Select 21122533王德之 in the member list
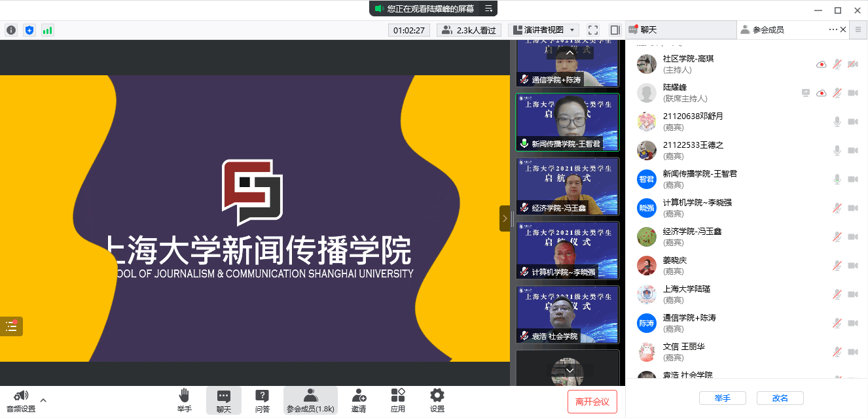This screenshot has height=418, width=868. point(747,150)
